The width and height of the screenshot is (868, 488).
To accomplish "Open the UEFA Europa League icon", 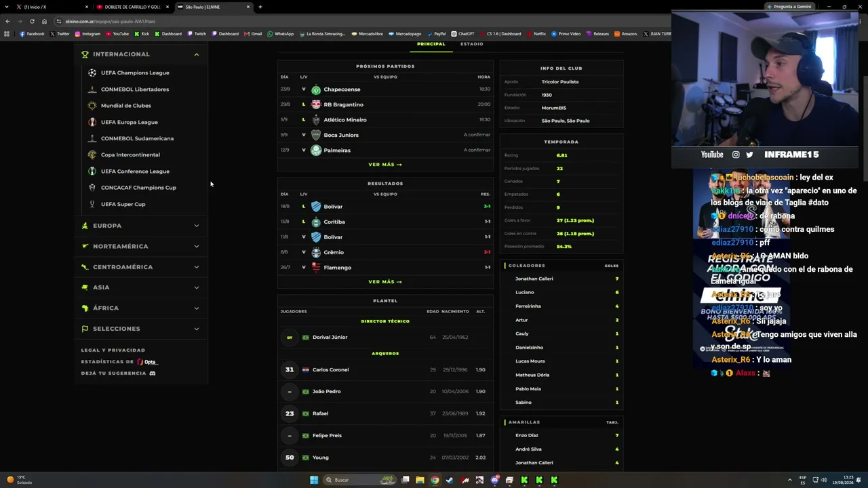I will (92, 122).
